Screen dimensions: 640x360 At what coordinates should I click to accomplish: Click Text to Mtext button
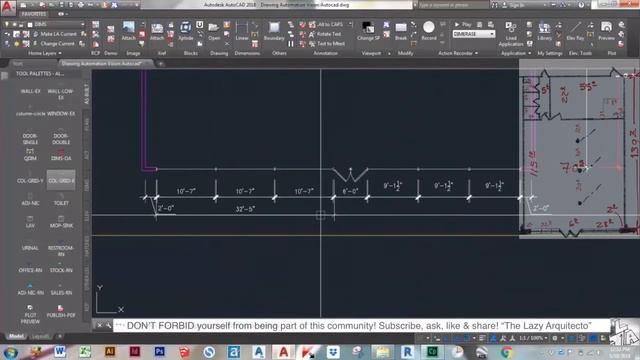tap(327, 43)
